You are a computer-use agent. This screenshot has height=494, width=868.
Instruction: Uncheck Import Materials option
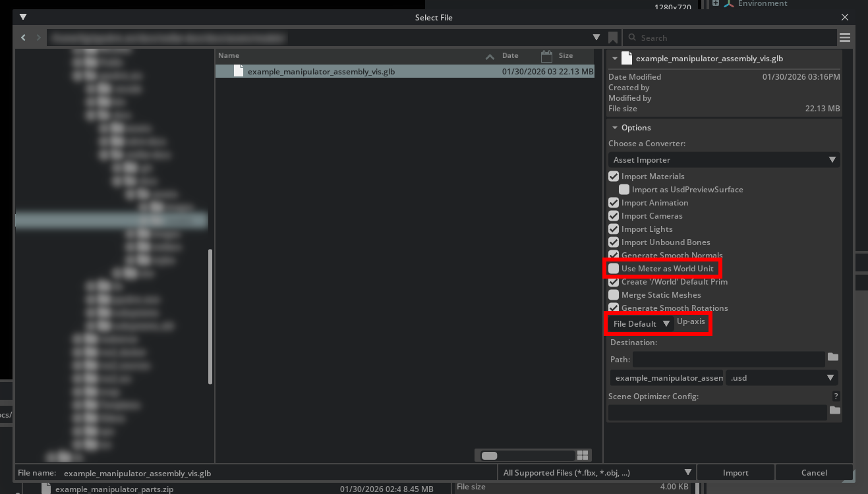pos(614,177)
